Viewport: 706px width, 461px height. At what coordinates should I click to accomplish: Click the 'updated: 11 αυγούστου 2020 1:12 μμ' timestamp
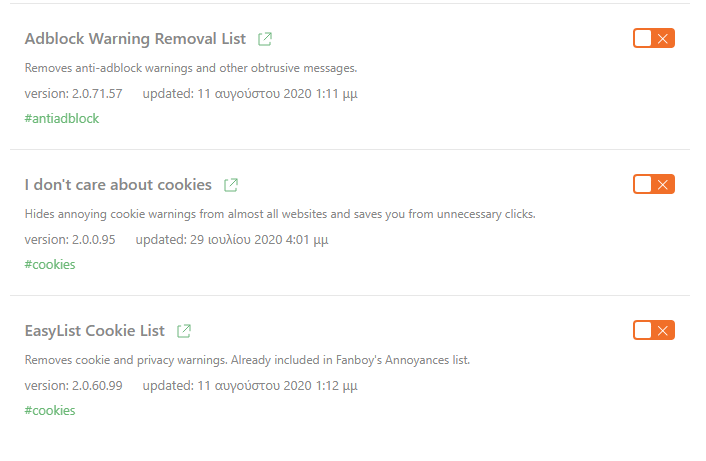(x=250, y=386)
